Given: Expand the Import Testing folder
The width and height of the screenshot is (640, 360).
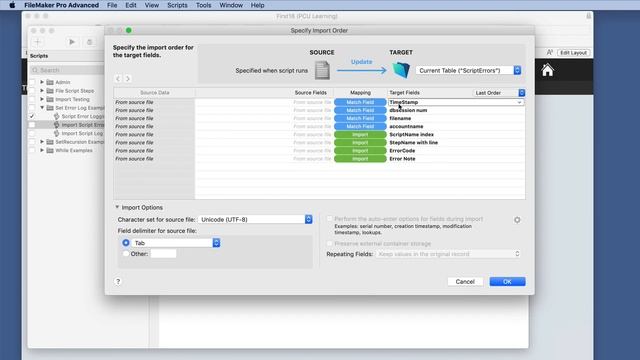Looking at the screenshot, I should pyautogui.click(x=42, y=99).
